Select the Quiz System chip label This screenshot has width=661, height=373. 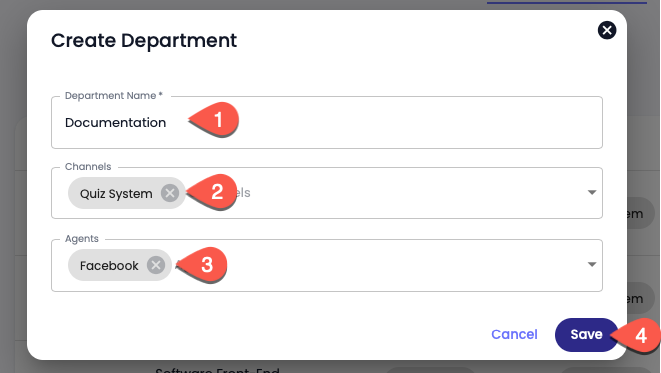click(x=116, y=194)
